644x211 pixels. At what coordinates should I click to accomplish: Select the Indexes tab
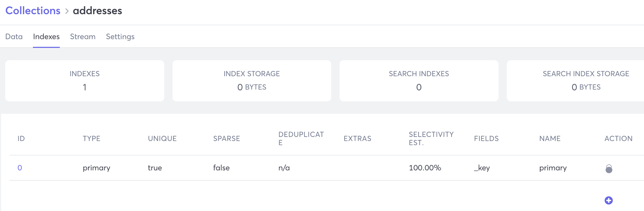click(46, 37)
